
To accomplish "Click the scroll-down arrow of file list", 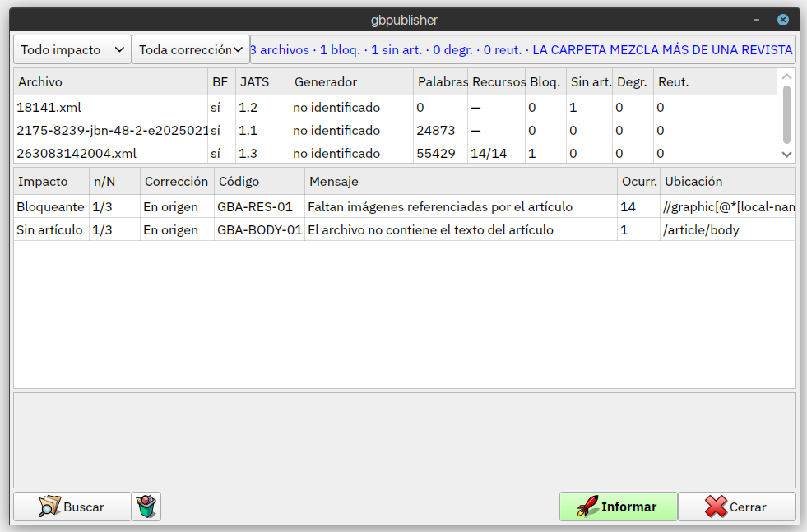I will click(786, 155).
